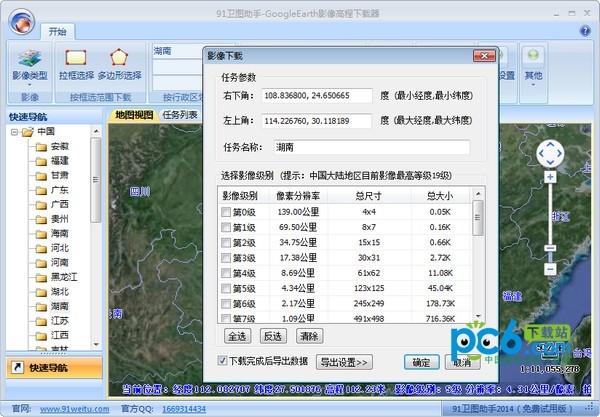Screen dimensions: 600x417
Task: Open the 影像类型 image type tool
Action: (30, 65)
